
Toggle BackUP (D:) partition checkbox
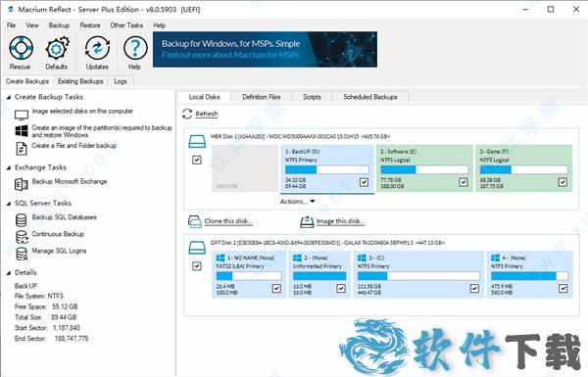pos(365,182)
